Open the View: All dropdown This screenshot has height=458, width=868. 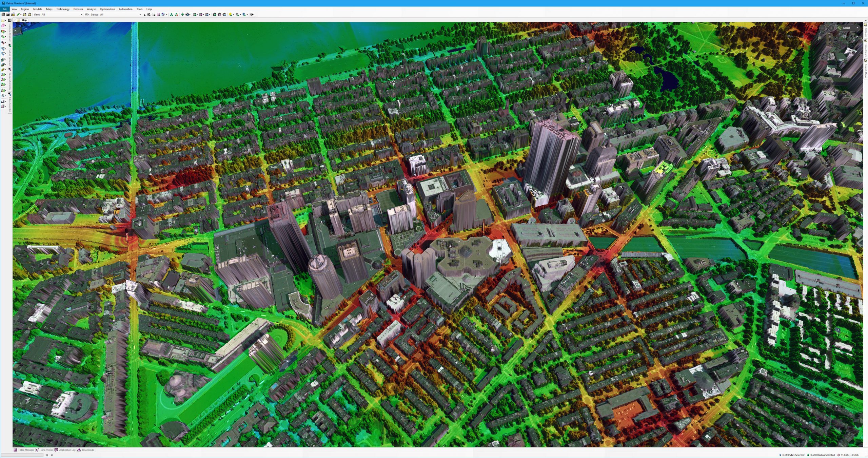coord(81,14)
